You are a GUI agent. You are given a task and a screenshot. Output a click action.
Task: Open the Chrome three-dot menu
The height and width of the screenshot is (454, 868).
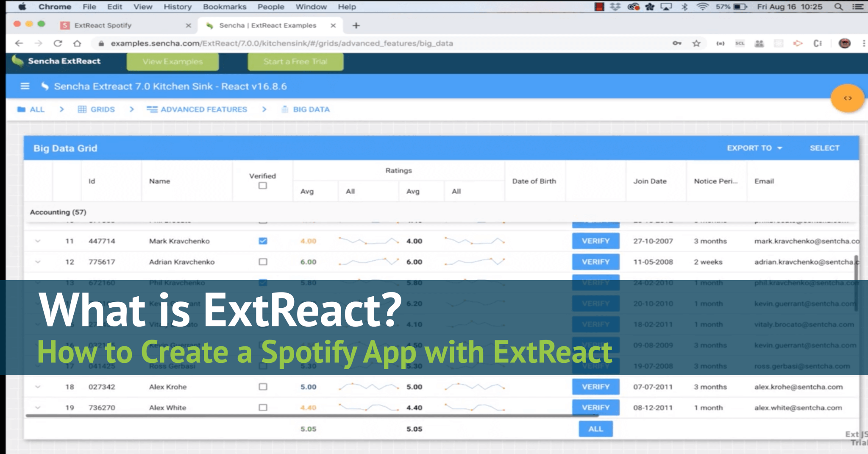pos(863,43)
